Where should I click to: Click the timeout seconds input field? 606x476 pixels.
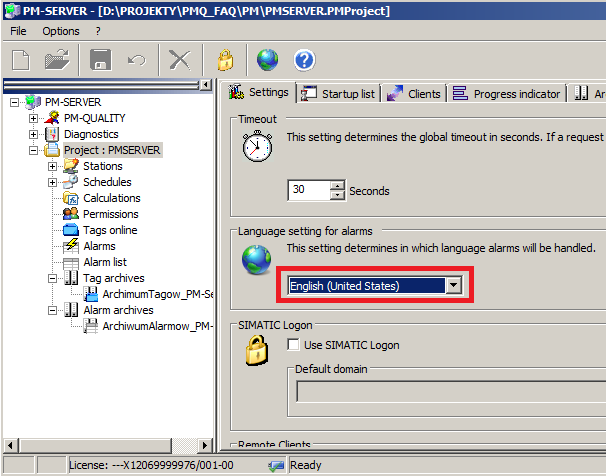[309, 190]
